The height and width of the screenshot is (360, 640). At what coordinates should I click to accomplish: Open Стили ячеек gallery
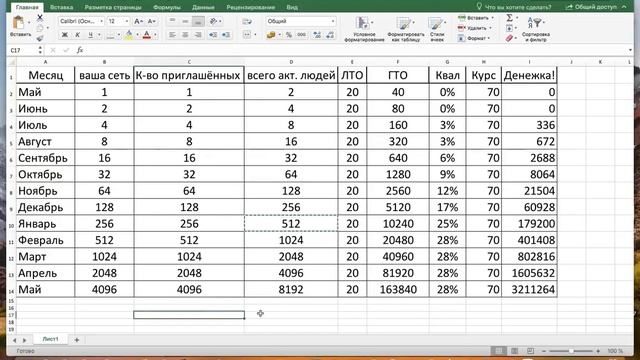436,29
